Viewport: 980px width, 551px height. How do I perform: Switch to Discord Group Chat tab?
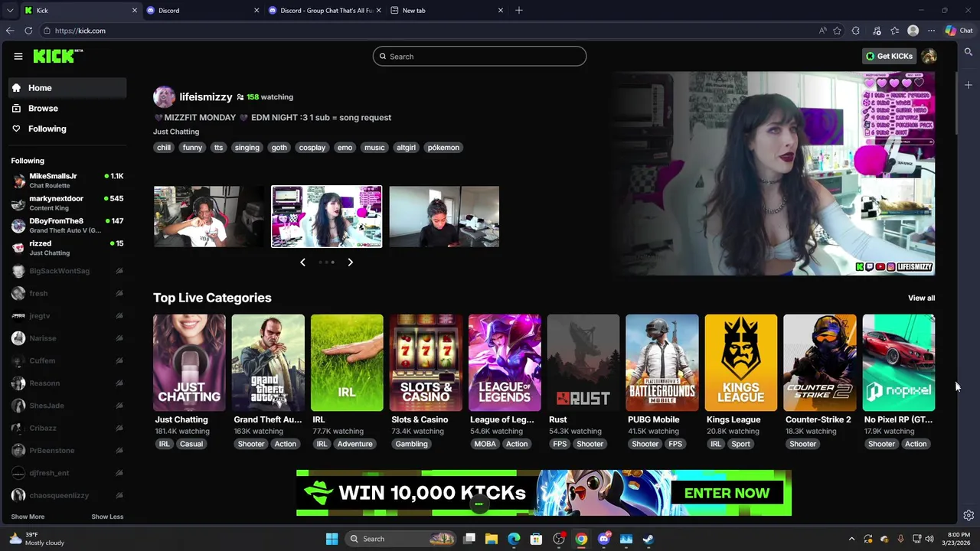[x=325, y=10]
